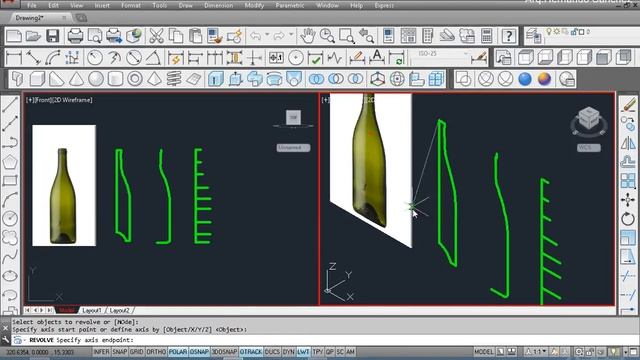Create a Cone solid
The height and width of the screenshot is (360, 640).
click(x=76, y=79)
